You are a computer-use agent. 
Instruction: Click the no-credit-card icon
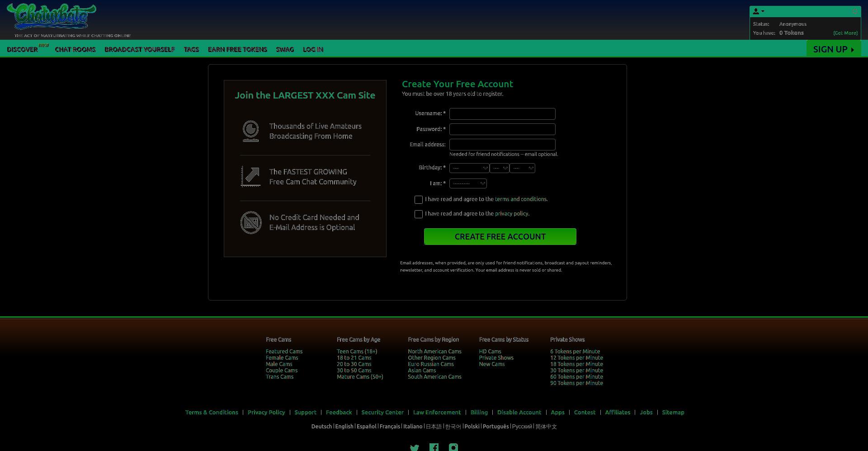pos(251,222)
